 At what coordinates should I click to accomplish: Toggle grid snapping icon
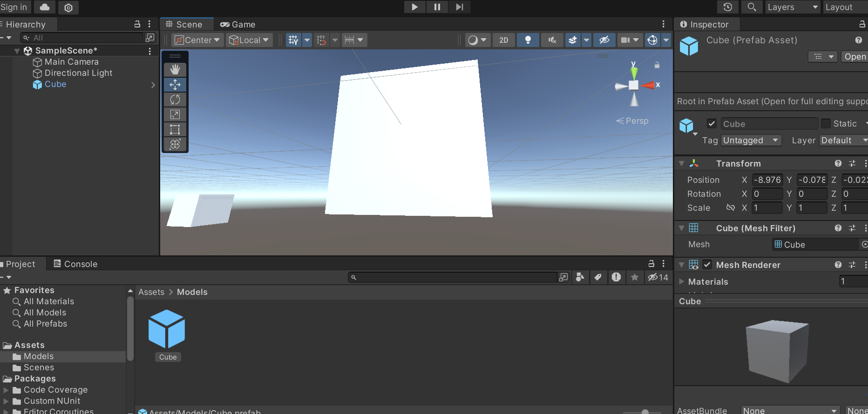coord(321,40)
